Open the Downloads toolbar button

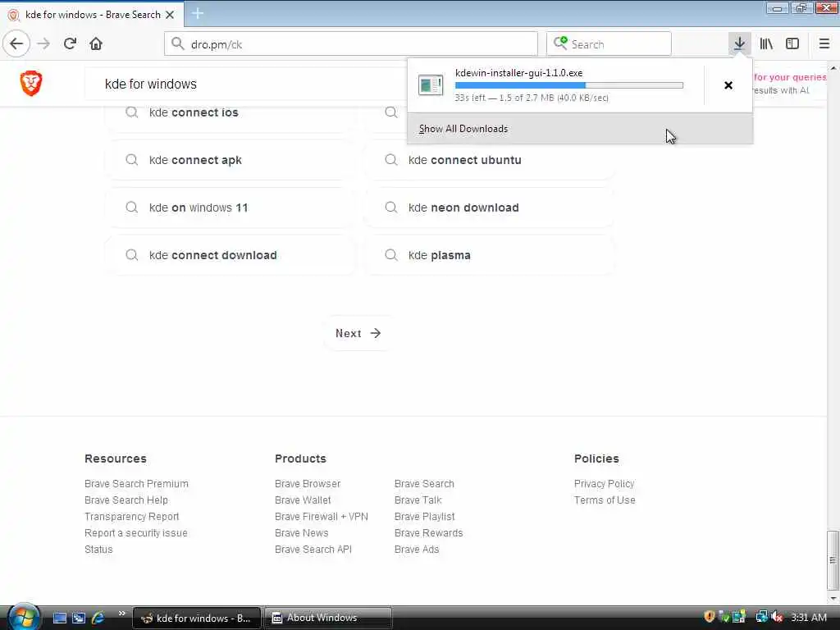pos(739,43)
